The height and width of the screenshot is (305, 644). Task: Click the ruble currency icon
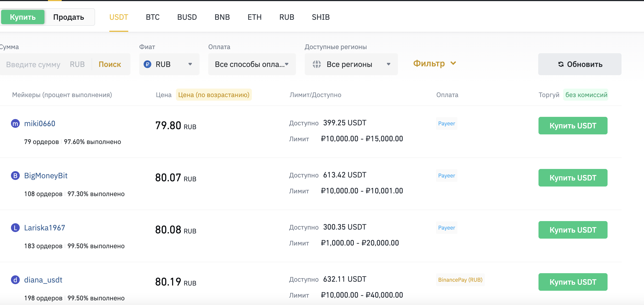point(147,64)
